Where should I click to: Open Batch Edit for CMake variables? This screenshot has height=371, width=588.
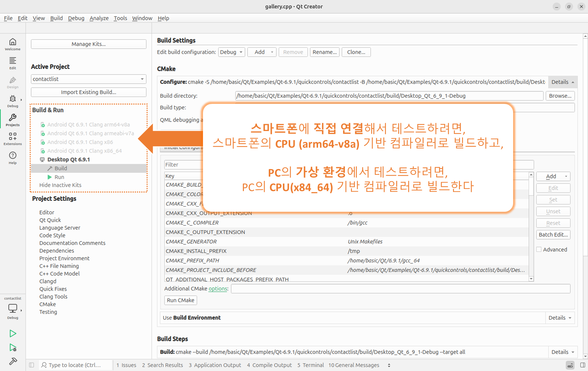click(x=553, y=235)
